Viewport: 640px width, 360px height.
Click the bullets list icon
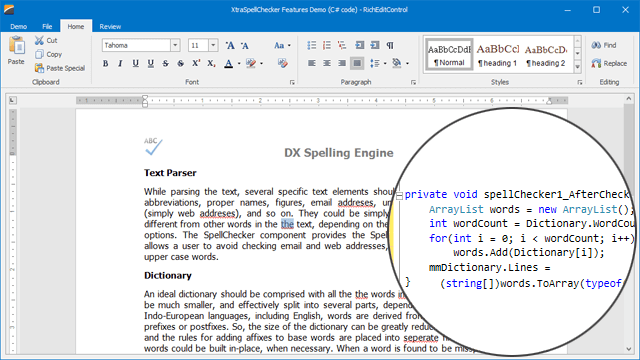point(311,45)
